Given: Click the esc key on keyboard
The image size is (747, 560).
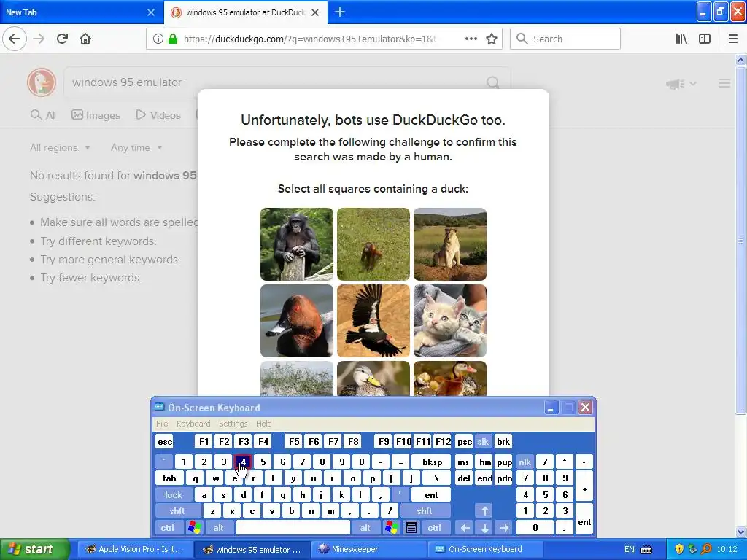Looking at the screenshot, I should point(165,442).
